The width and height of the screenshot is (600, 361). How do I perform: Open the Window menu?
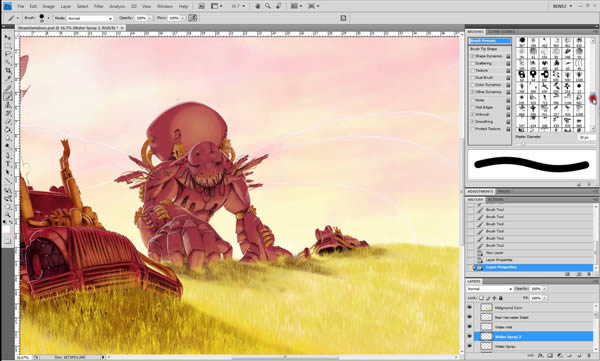165,7
